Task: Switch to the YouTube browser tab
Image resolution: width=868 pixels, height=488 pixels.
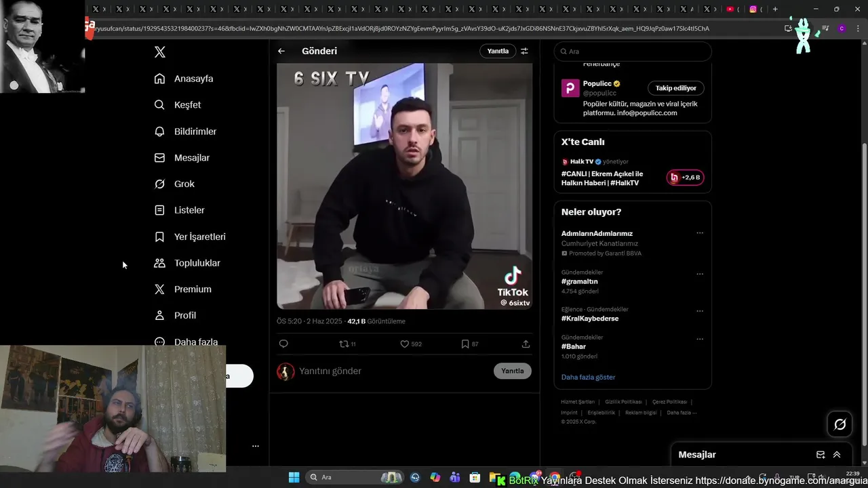Action: [730, 9]
